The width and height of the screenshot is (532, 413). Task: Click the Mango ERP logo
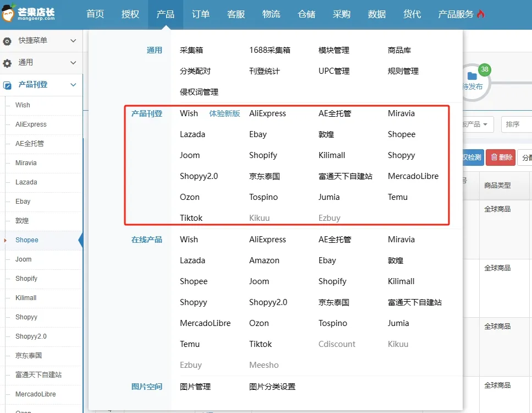click(28, 14)
